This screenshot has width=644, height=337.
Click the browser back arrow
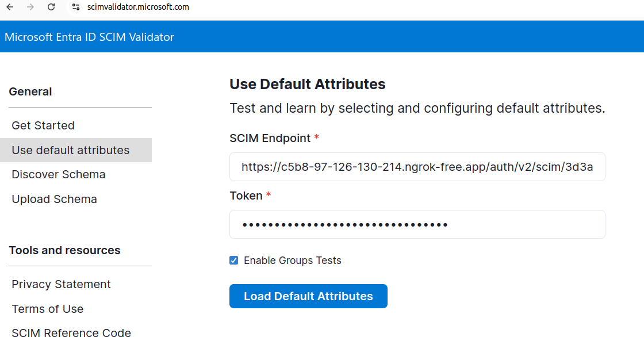coord(10,7)
